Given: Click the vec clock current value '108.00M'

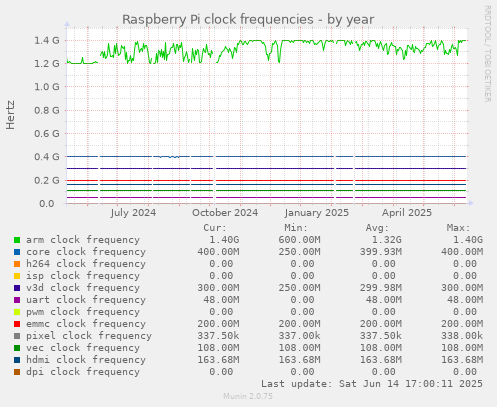Looking at the screenshot, I should (x=218, y=348).
